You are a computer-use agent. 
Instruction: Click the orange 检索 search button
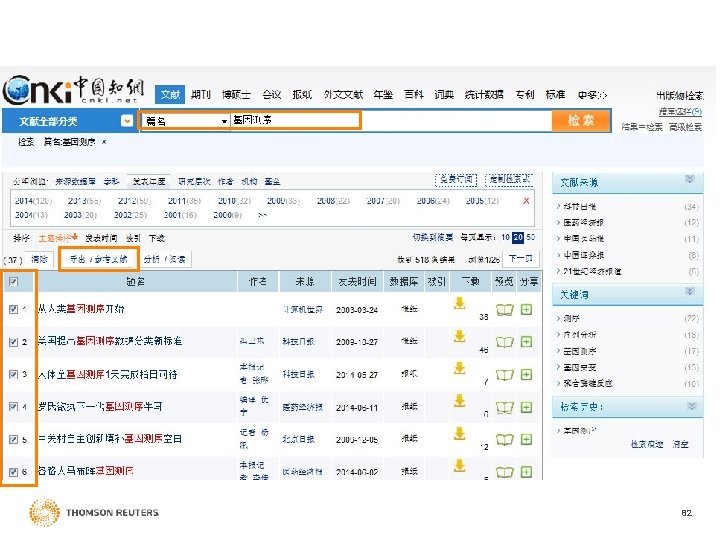[581, 120]
